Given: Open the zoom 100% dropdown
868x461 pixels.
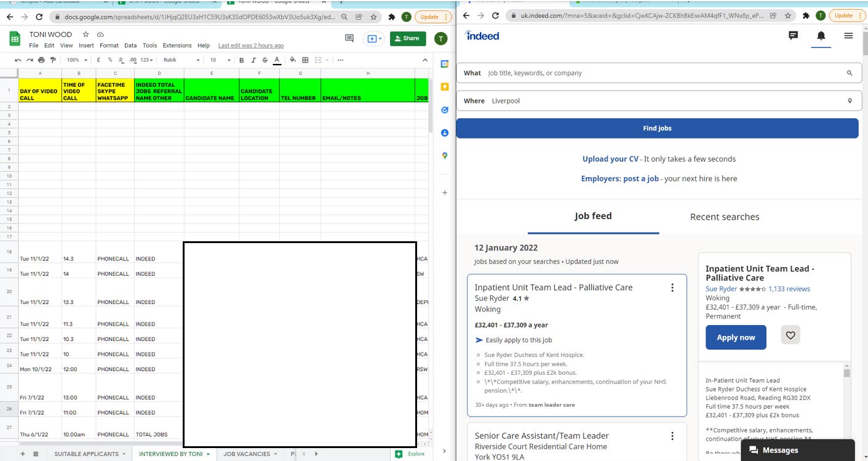Looking at the screenshot, I should (x=77, y=60).
